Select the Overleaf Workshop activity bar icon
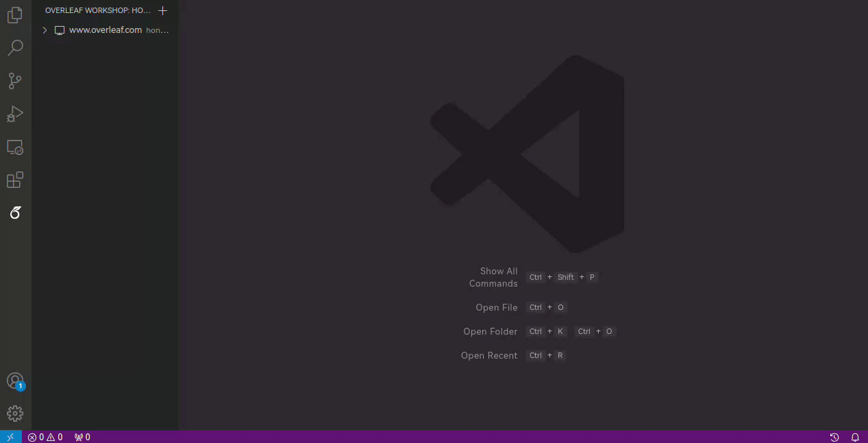This screenshot has height=443, width=868. [15, 213]
